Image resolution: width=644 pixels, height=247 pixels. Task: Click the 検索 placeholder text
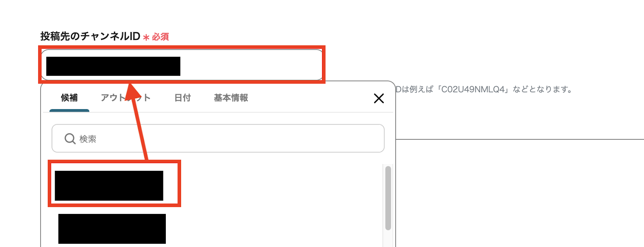click(88, 139)
